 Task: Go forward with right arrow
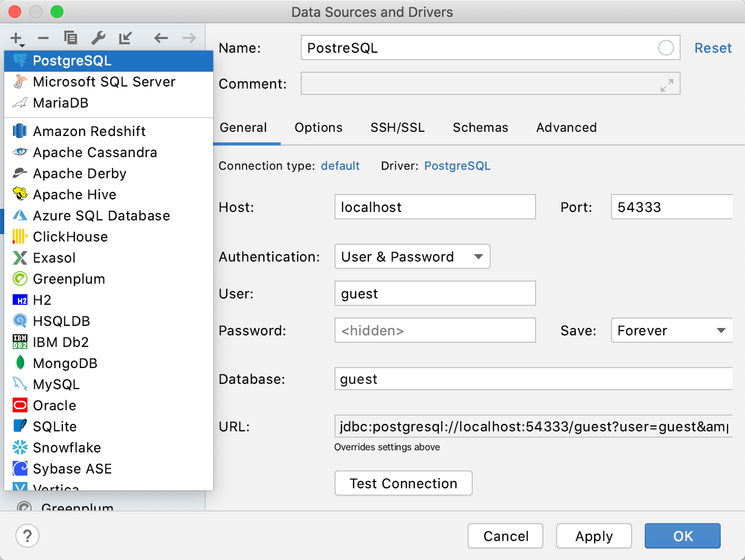[x=189, y=38]
